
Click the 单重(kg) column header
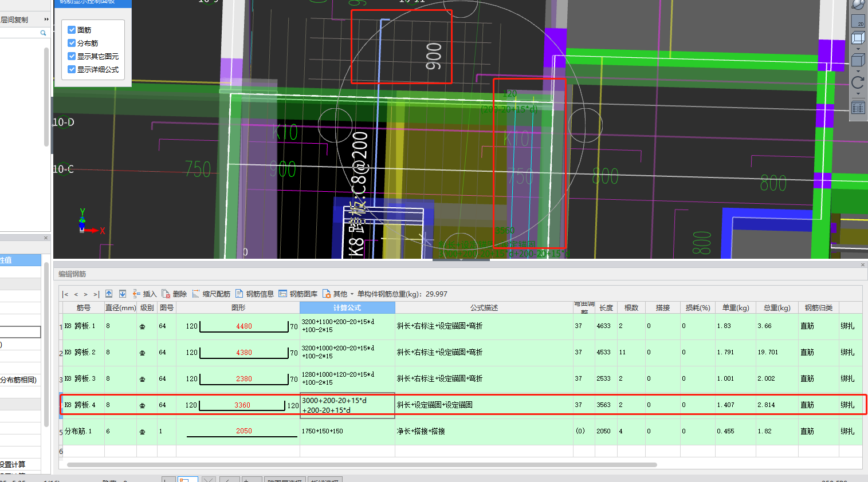pyautogui.click(x=735, y=307)
